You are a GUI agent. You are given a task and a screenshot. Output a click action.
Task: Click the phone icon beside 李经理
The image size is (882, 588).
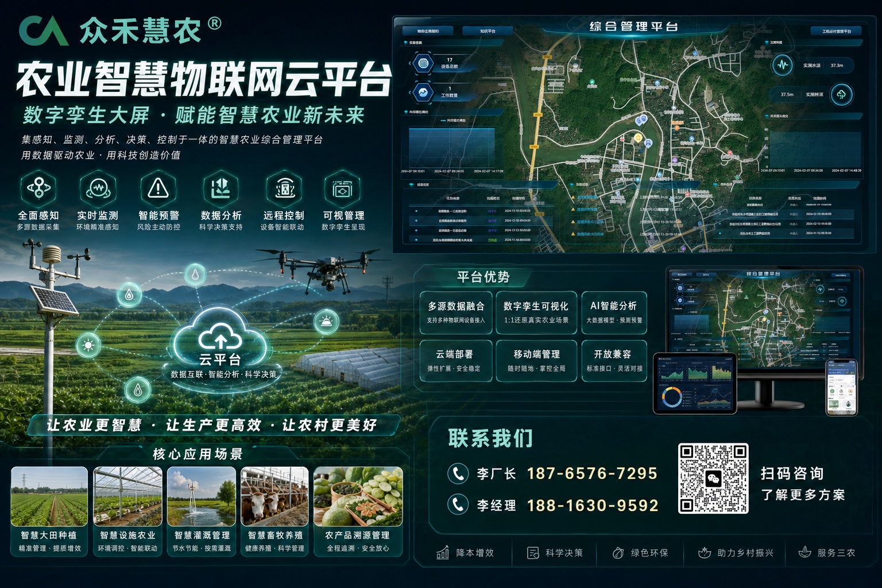458,505
